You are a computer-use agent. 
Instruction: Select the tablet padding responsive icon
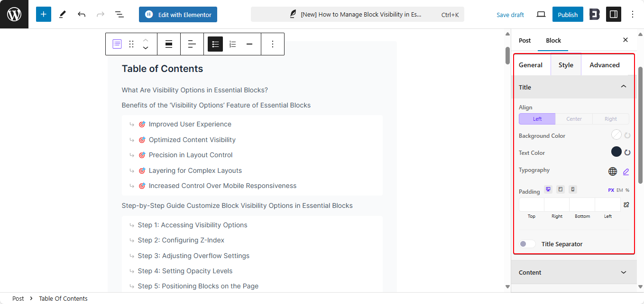pos(560,189)
